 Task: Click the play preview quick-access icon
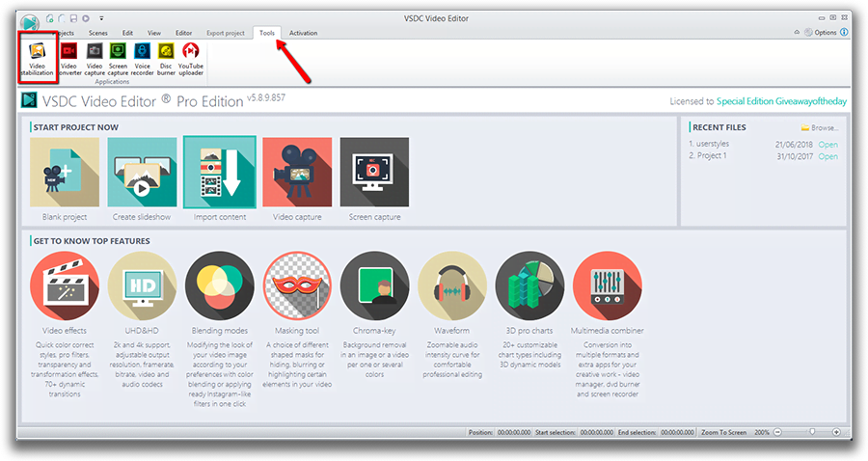[86, 18]
